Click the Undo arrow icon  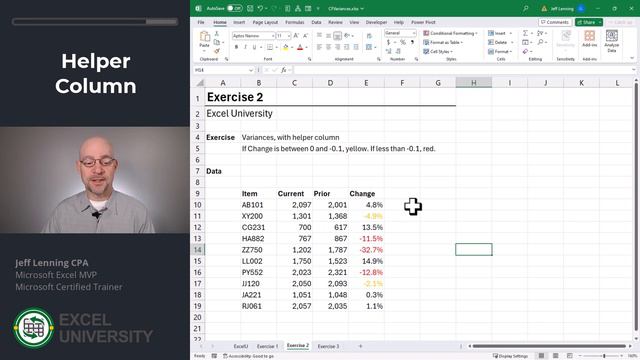[260, 8]
